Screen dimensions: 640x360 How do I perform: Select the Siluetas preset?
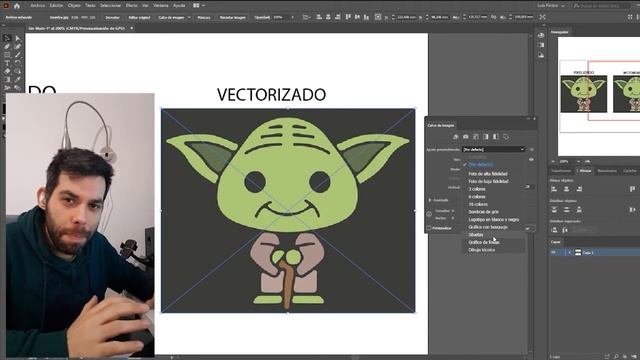pyautogui.click(x=476, y=235)
